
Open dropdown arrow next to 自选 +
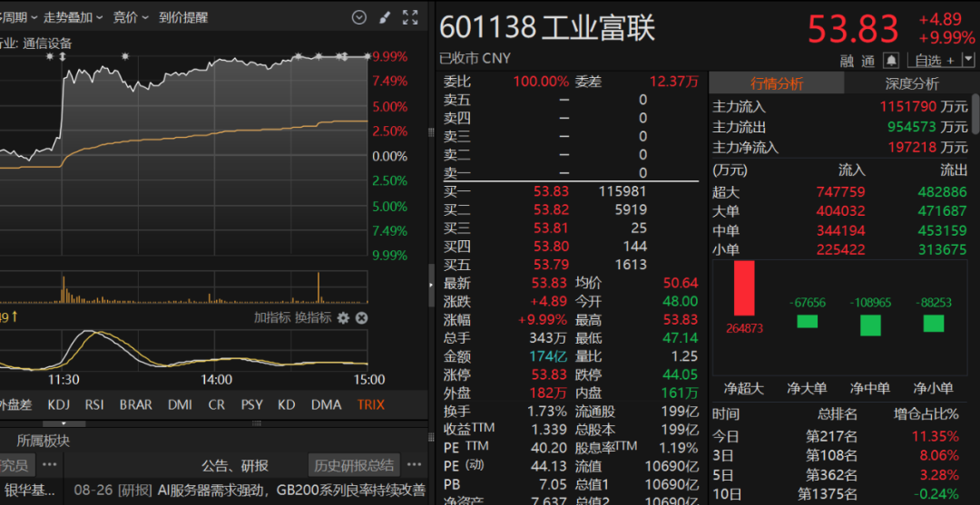tap(966, 61)
